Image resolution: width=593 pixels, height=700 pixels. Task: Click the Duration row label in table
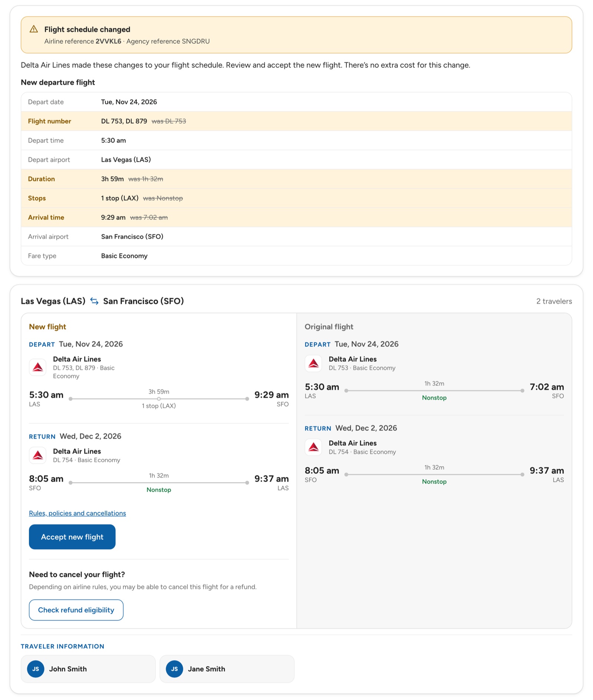(x=42, y=179)
